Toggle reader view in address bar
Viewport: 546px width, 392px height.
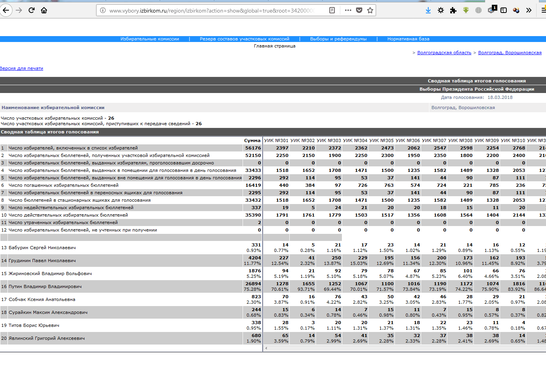[x=332, y=10]
